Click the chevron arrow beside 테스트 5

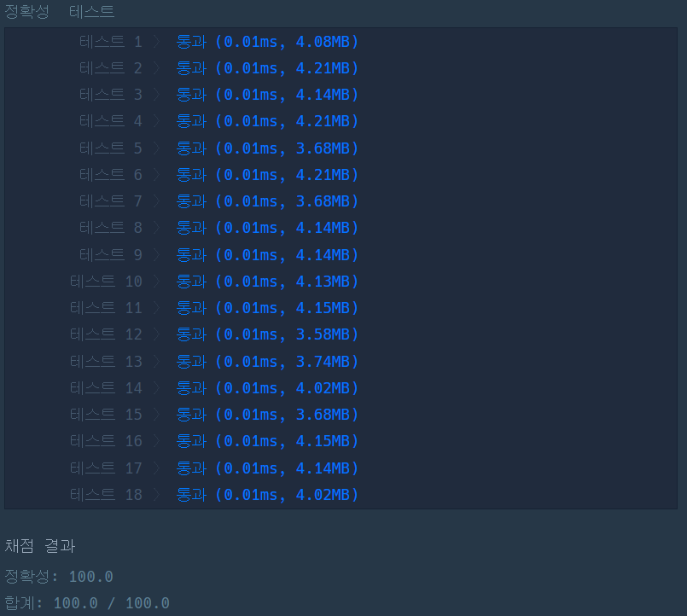coord(156,148)
